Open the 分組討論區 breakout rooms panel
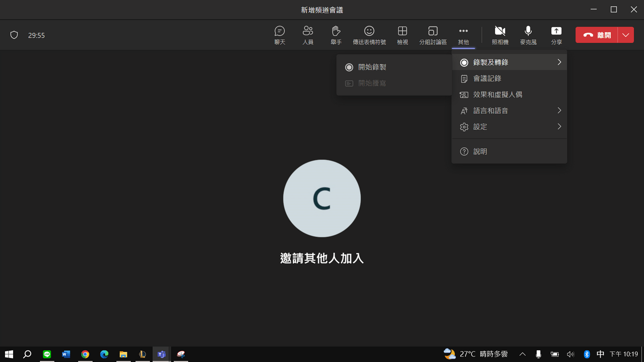Image resolution: width=644 pixels, height=362 pixels. click(433, 35)
